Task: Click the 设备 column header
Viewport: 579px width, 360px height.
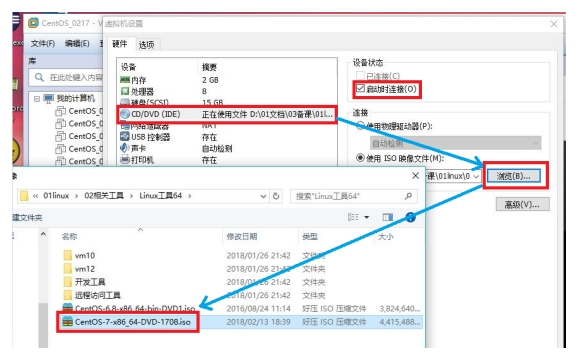Action: (128, 67)
